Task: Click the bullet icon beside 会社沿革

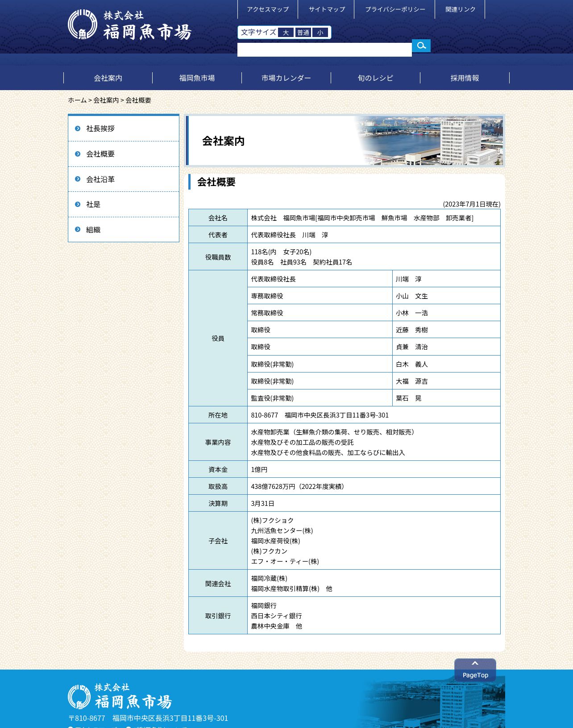Action: 78,179
